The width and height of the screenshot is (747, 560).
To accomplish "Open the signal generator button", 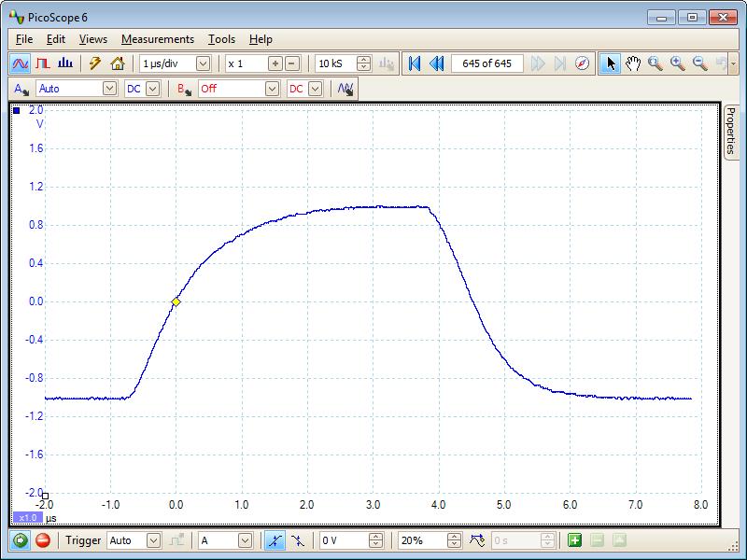I will point(345,89).
